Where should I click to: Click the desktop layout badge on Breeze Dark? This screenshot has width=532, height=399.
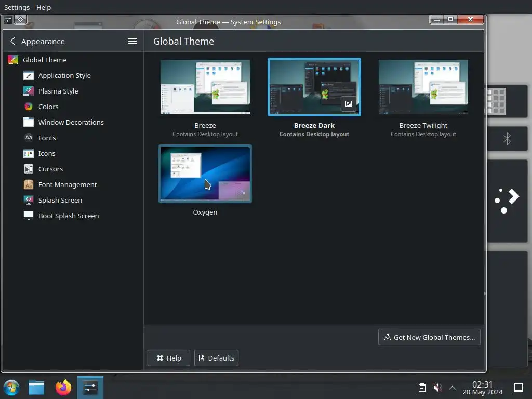(349, 104)
